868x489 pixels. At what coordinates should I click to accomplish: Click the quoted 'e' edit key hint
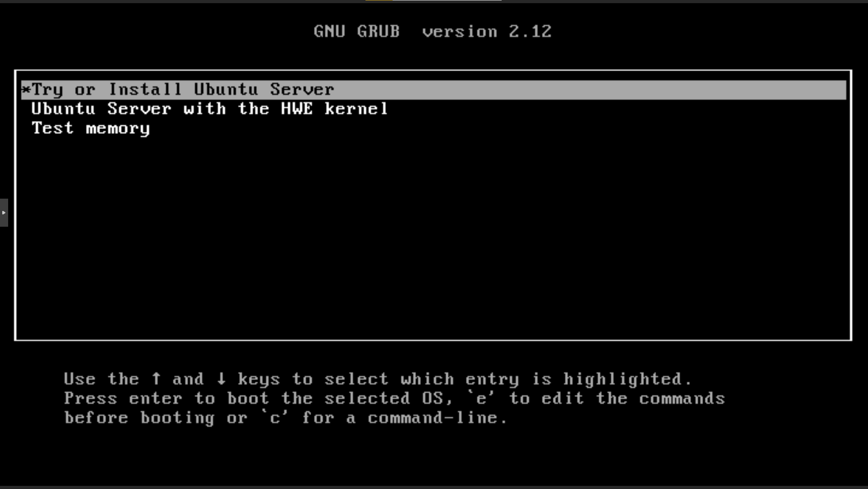tap(481, 398)
